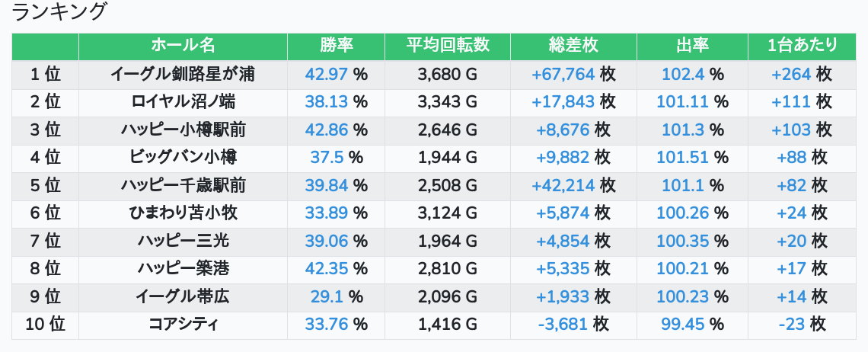Select the +264 per-machine value link

pos(790,74)
